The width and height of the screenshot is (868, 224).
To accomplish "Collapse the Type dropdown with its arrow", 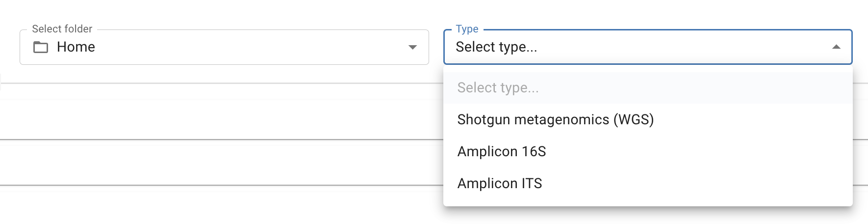I will [x=836, y=47].
